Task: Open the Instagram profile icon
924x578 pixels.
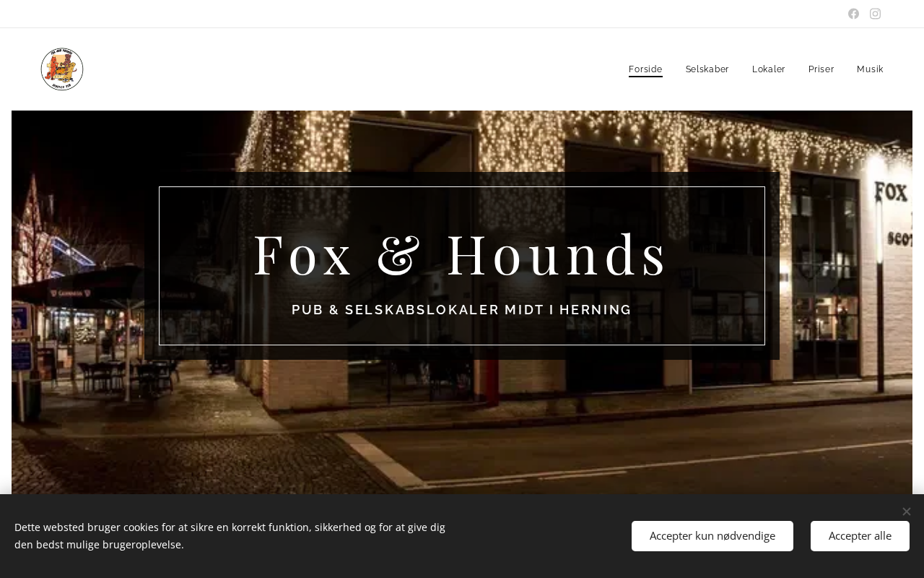Action: point(875,14)
